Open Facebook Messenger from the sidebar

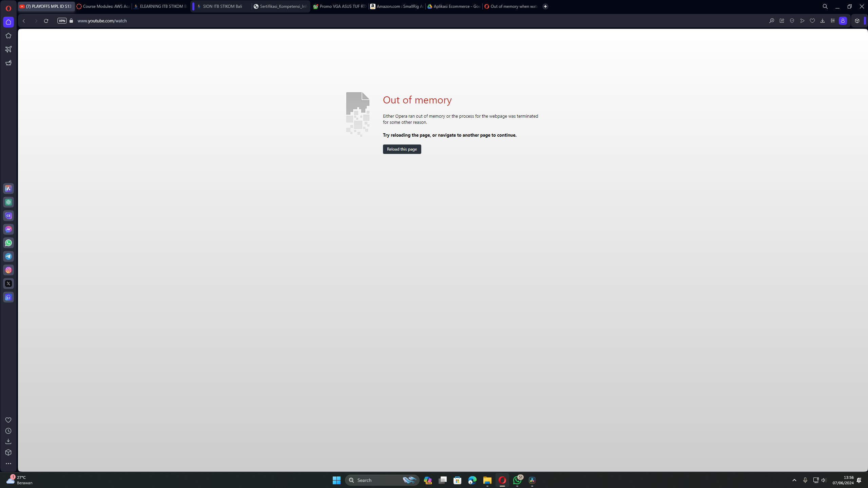click(x=8, y=229)
